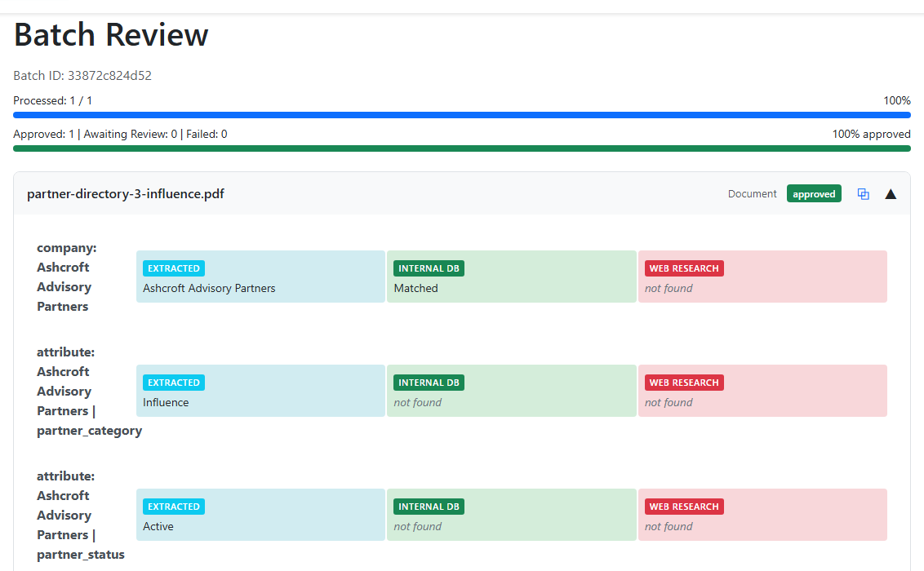Image resolution: width=924 pixels, height=571 pixels.
Task: Click EXTRACTED badge in partner_category row
Action: [174, 383]
